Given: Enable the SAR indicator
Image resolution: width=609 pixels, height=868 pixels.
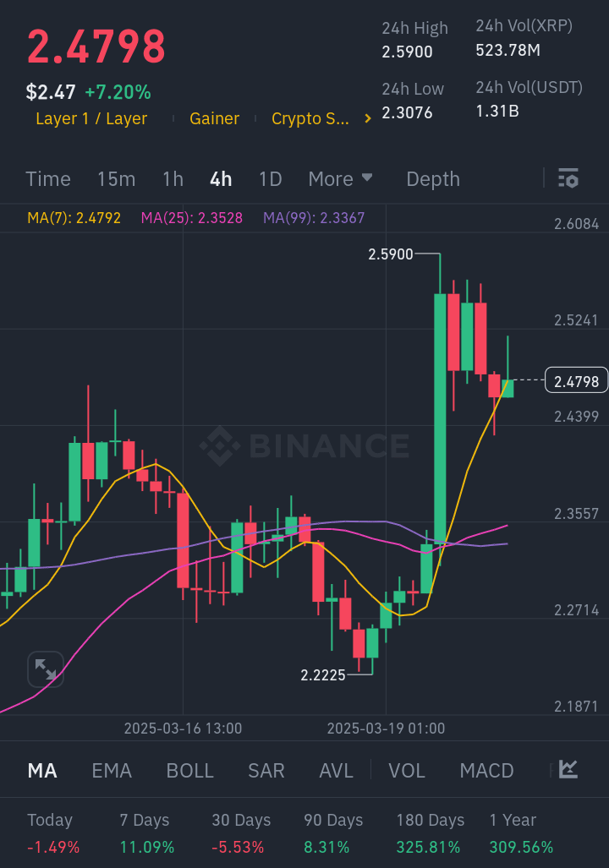Looking at the screenshot, I should (266, 771).
